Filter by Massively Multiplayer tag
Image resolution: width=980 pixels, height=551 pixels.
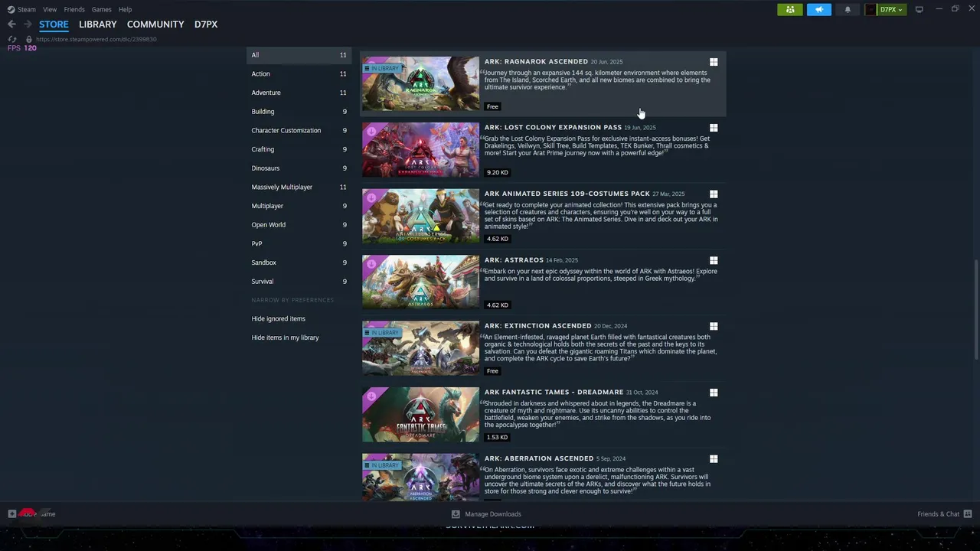tap(299, 187)
